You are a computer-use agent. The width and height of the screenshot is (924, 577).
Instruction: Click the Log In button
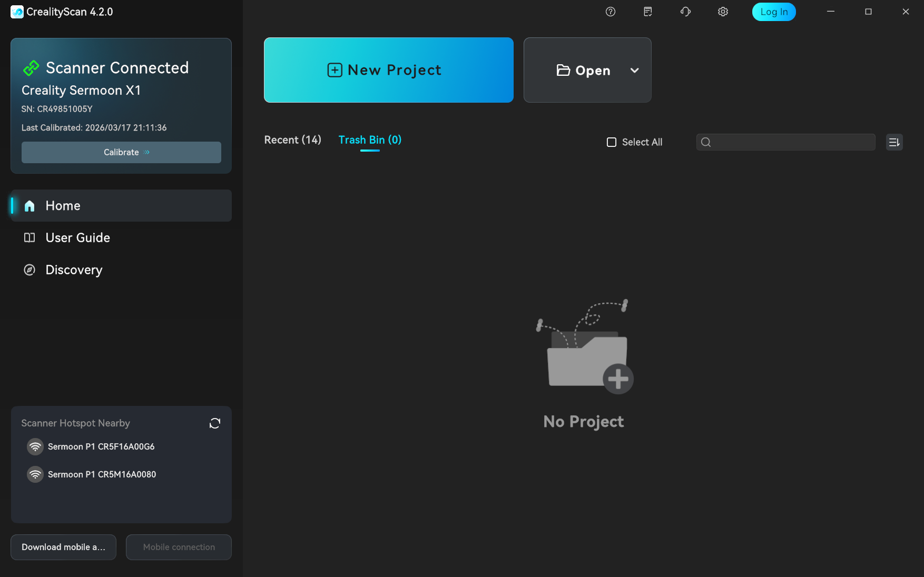click(774, 12)
